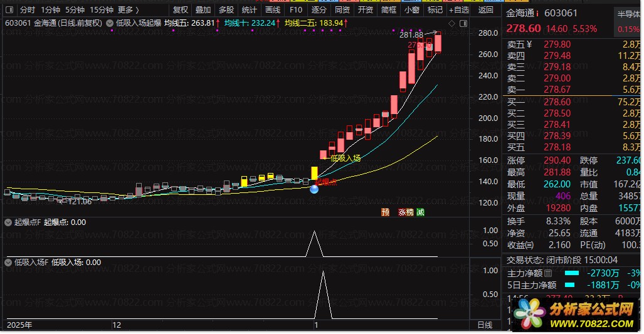Click the 标记 mark button
644x334 pixels.
click(435, 9)
